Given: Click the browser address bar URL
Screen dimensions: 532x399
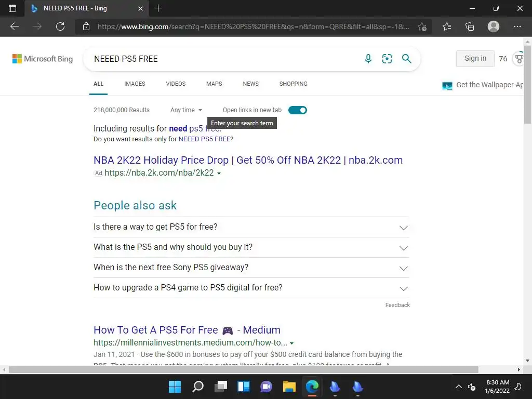Looking at the screenshot, I should (x=253, y=26).
